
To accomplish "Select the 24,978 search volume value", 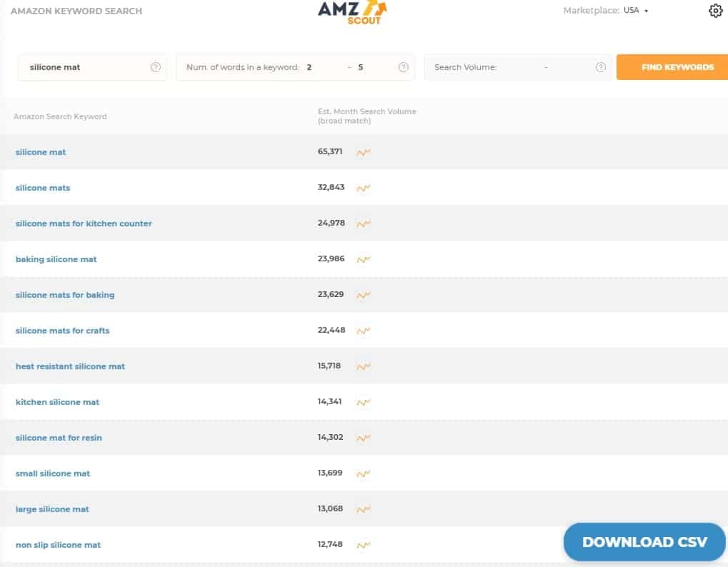I will tap(331, 224).
